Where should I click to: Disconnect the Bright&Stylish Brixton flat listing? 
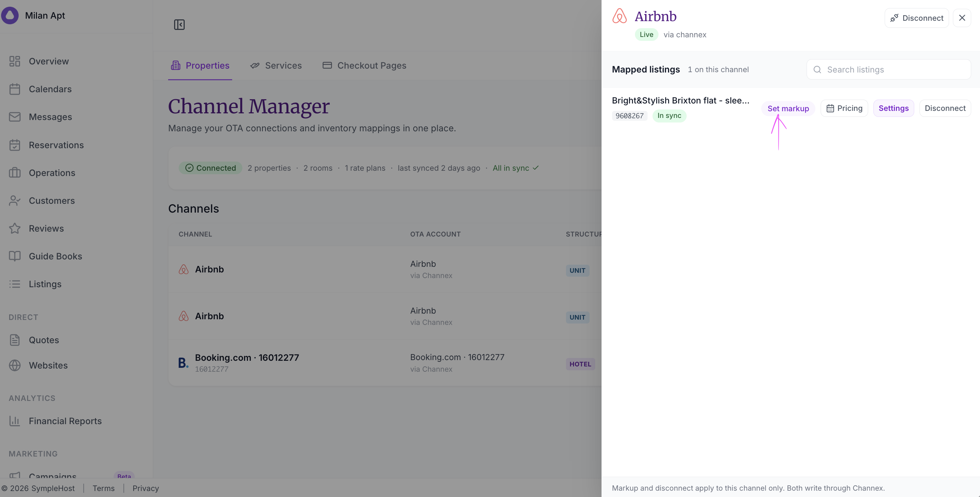[945, 108]
